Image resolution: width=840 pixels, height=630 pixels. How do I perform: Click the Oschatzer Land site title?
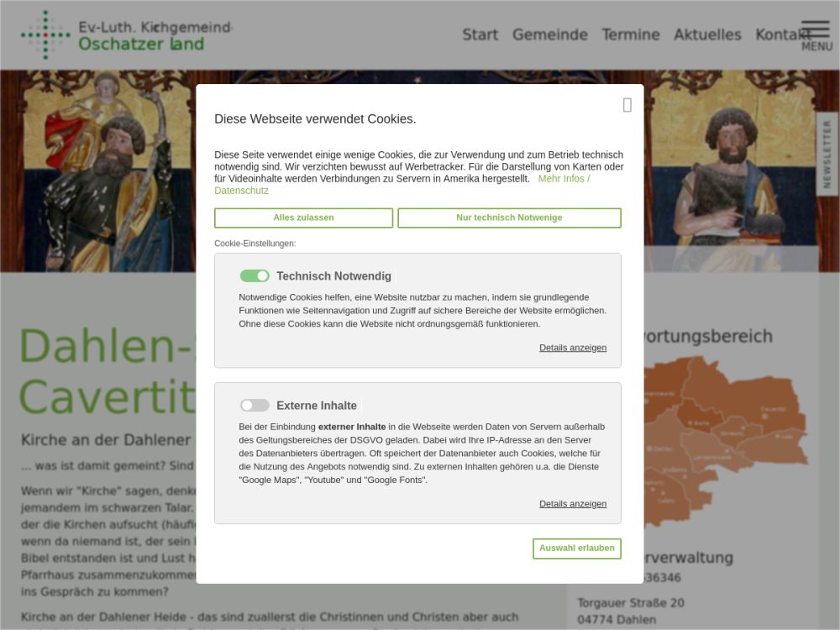coord(141,44)
